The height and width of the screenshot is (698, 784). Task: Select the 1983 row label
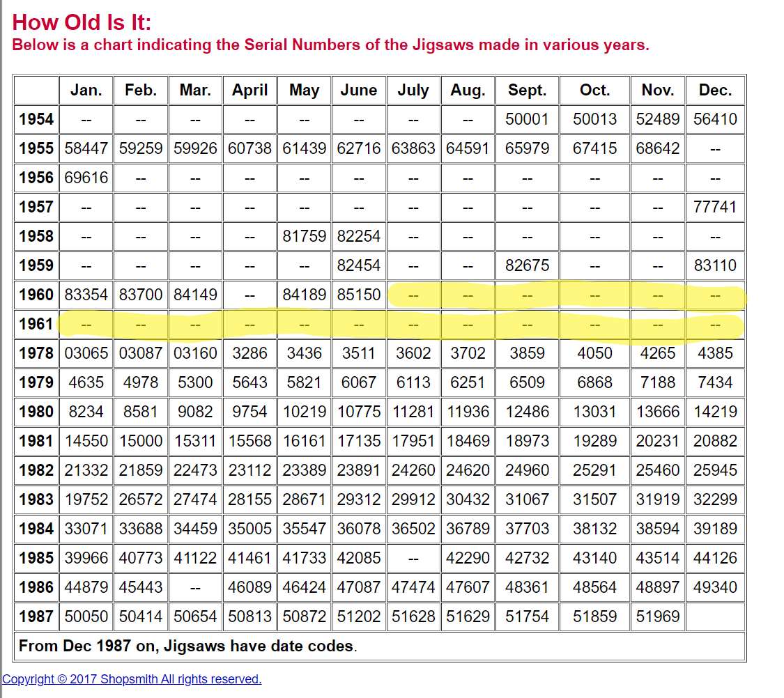click(36, 499)
